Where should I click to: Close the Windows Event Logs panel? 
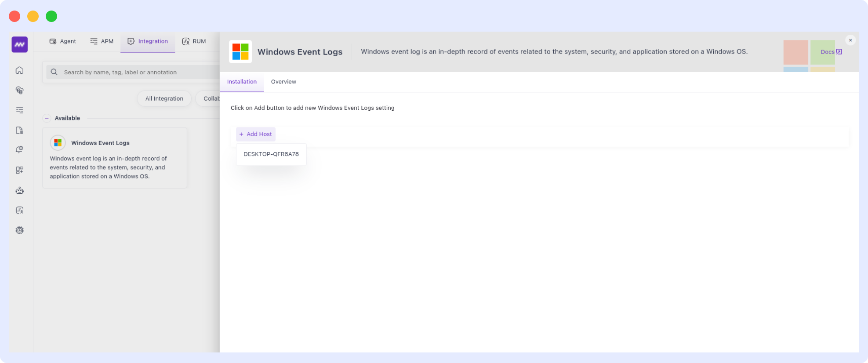pos(850,40)
